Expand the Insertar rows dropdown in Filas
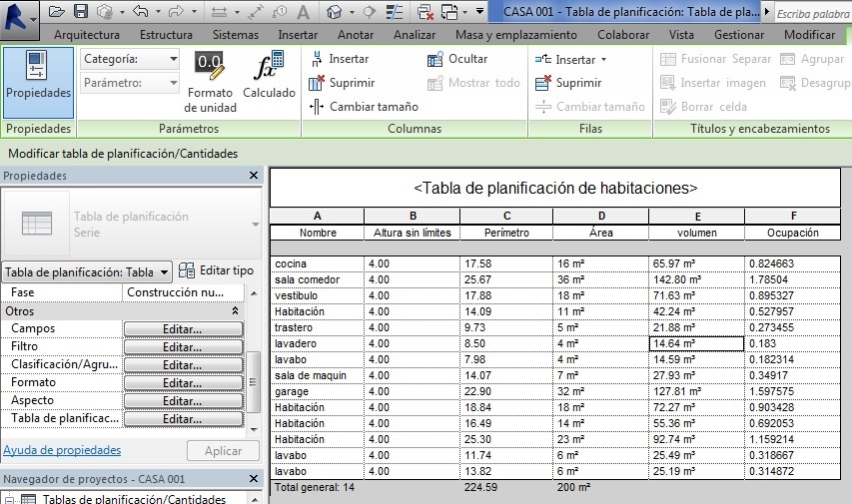The height and width of the screenshot is (504, 852). (x=603, y=60)
